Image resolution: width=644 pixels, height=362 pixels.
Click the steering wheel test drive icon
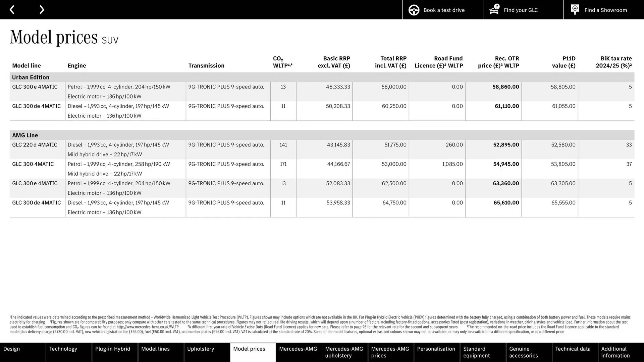point(414,10)
